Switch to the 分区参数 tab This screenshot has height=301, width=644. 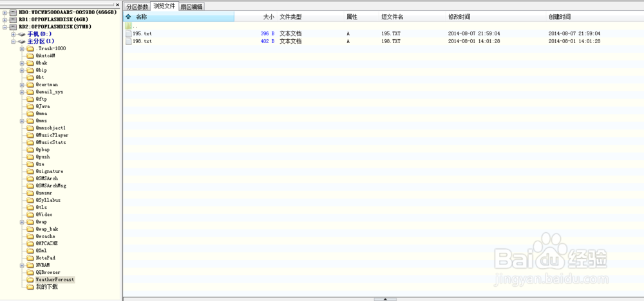pyautogui.click(x=137, y=6)
